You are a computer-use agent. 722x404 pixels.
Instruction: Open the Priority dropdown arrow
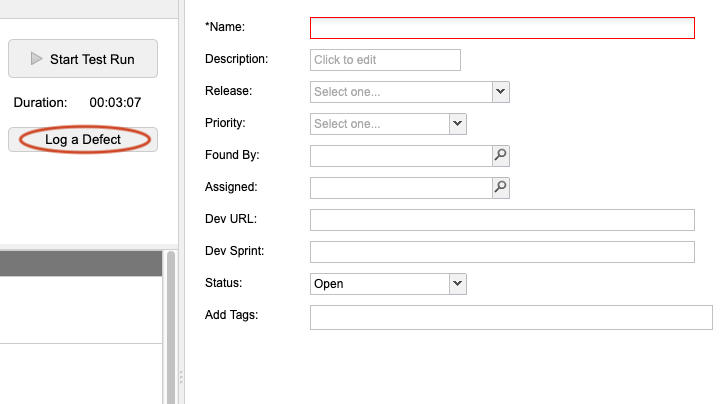click(458, 124)
